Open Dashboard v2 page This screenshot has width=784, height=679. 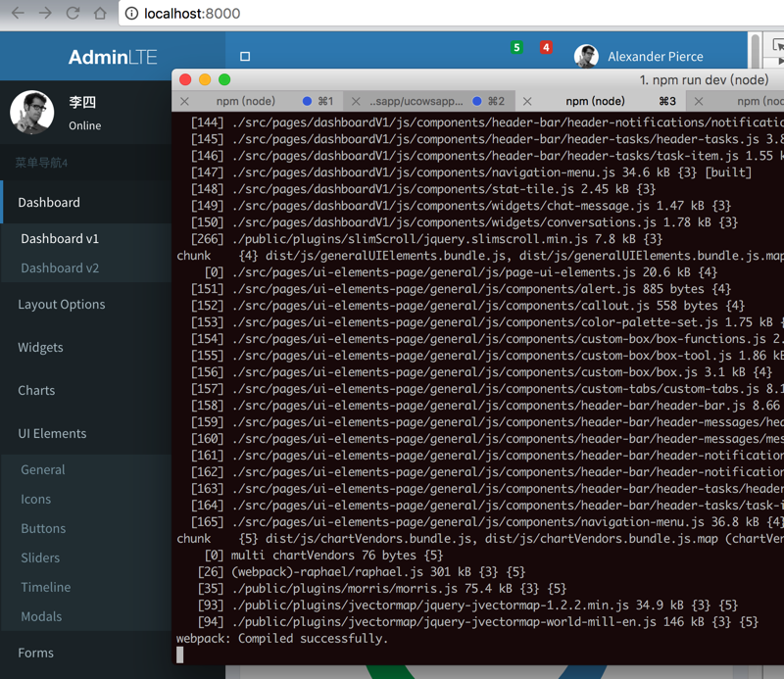tap(60, 268)
